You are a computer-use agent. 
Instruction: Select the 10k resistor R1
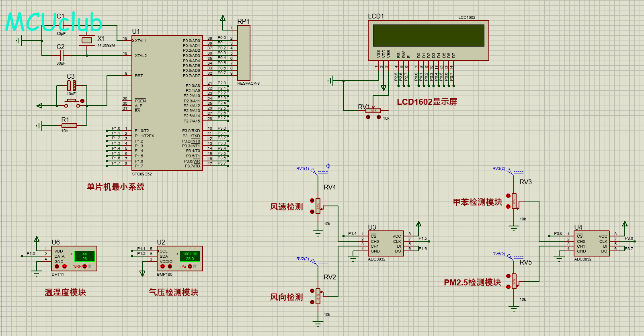69,126
